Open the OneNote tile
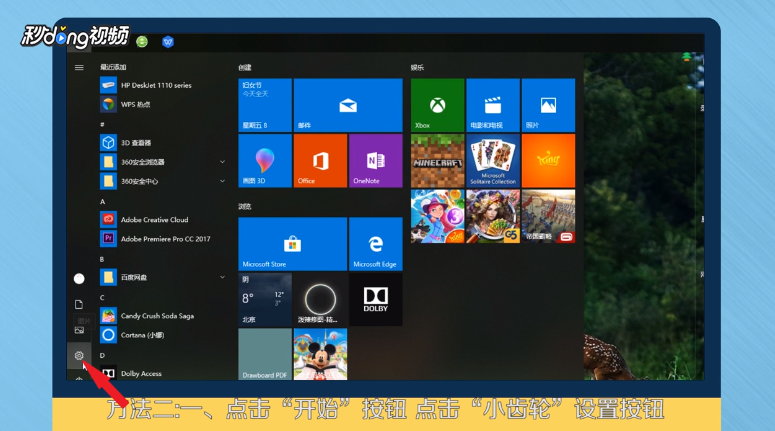The width and height of the screenshot is (775, 431). click(376, 161)
